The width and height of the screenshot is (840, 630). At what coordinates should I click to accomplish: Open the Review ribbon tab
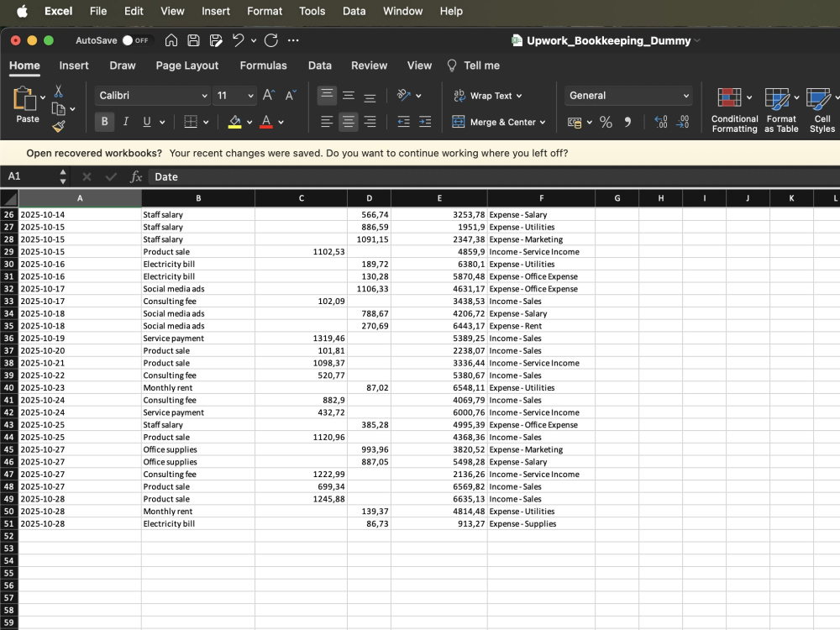point(369,66)
